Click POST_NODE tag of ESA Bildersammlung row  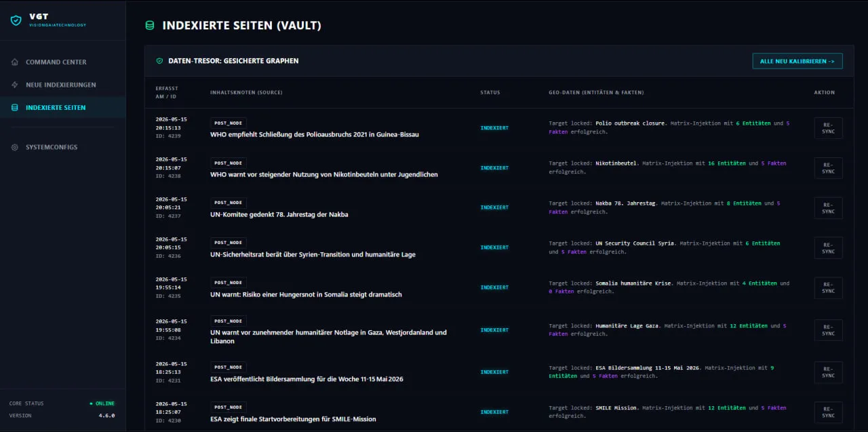pyautogui.click(x=229, y=367)
